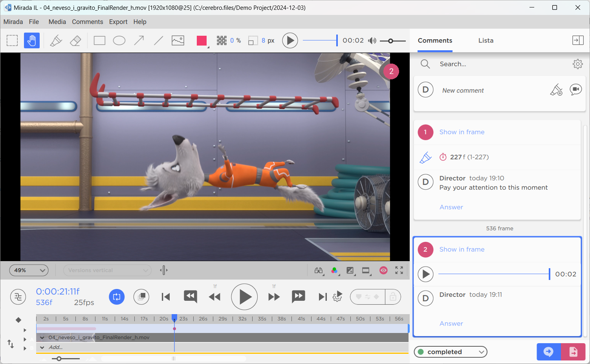Screen dimensions: 590x364
Task: Jump to the last frame
Action: pos(322,297)
